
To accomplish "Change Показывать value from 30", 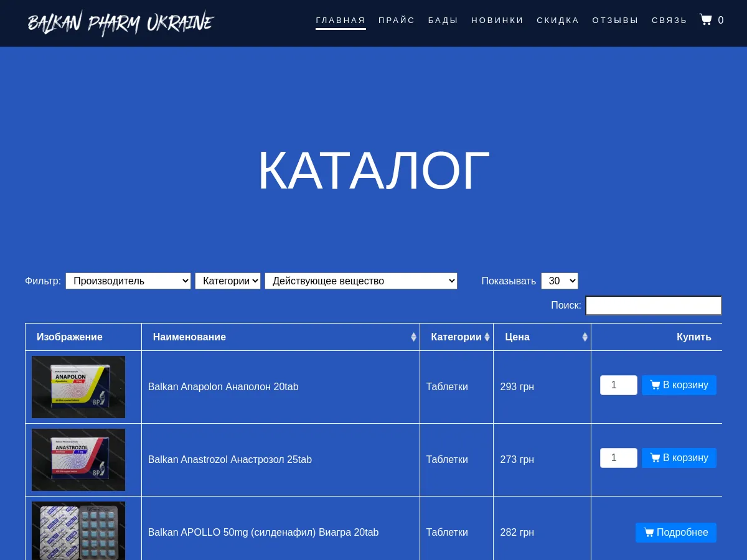I will pos(559,281).
